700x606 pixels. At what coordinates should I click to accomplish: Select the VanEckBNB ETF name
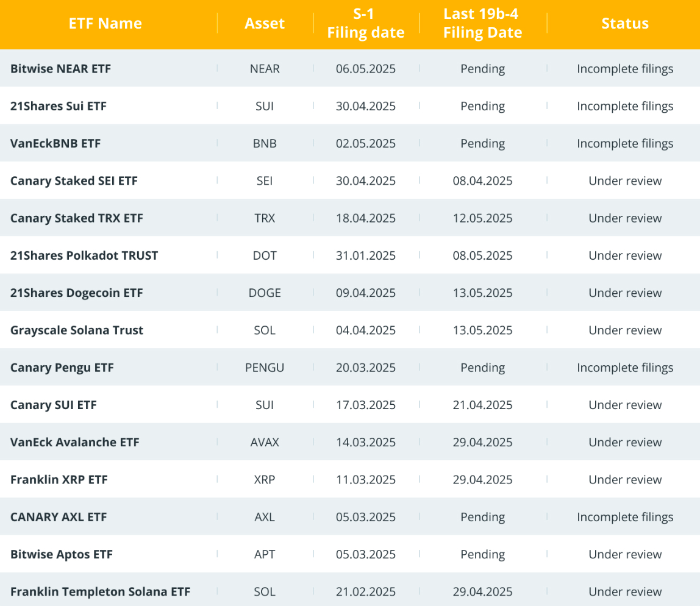tap(56, 143)
